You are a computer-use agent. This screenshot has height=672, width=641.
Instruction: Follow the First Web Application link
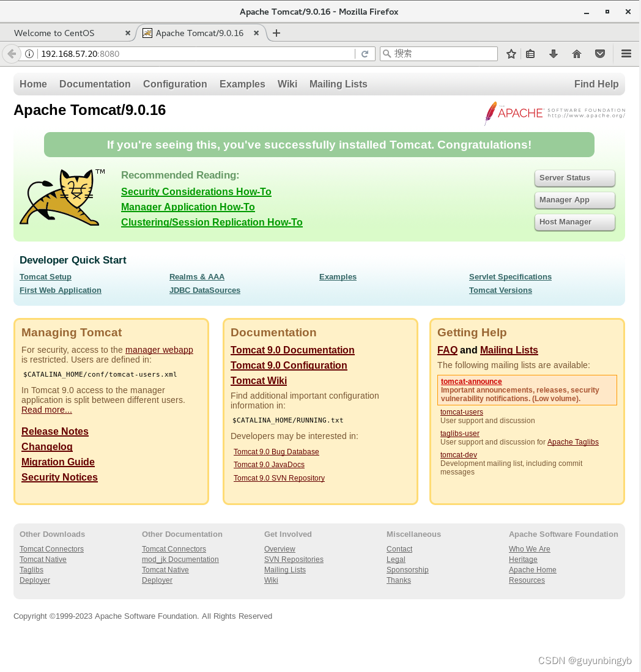pyautogui.click(x=61, y=290)
